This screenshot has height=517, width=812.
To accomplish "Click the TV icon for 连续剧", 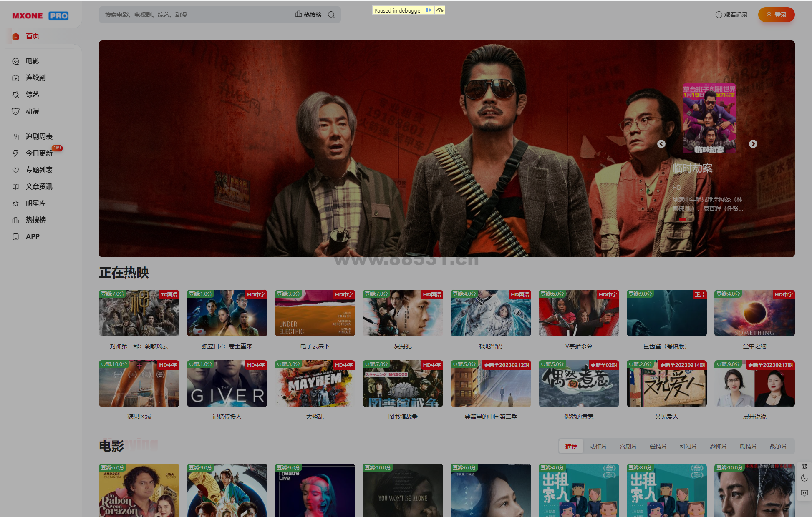I will (16, 78).
